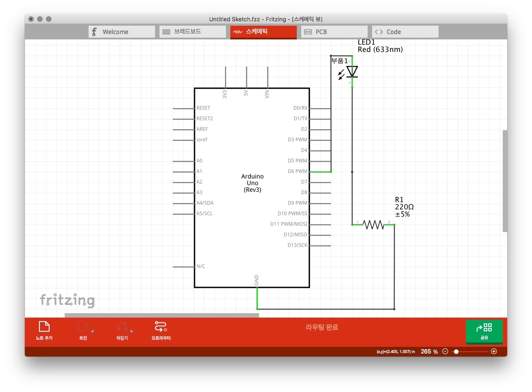Viewport: 532px width, 392px height.
Task: Click the 회전 rotate icon
Action: [x=82, y=327]
